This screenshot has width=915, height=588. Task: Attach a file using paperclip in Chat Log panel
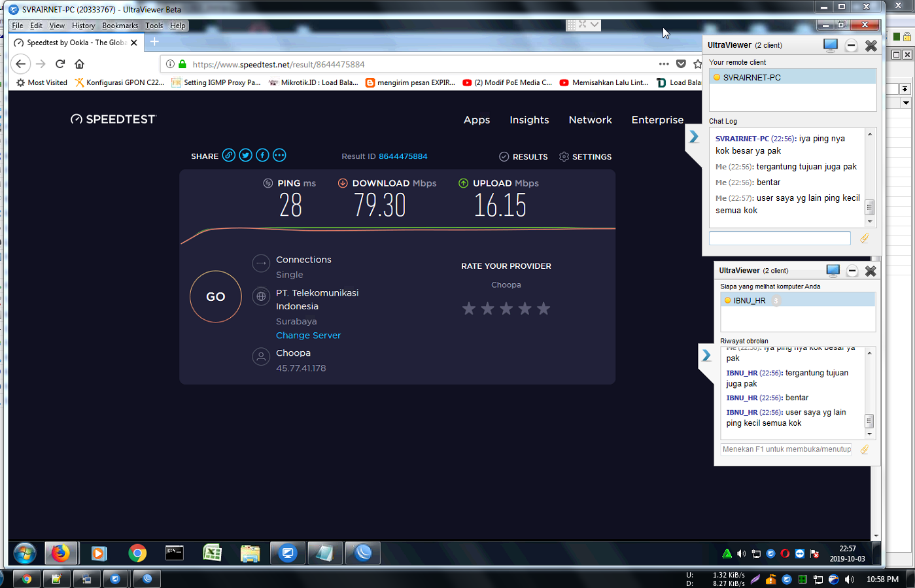click(x=865, y=239)
